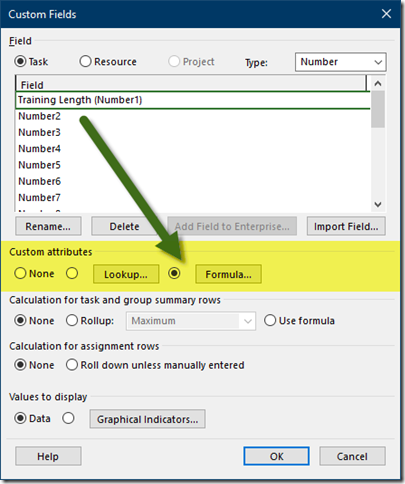Select the Rollup radio option
The width and height of the screenshot is (405, 484).
click(72, 320)
